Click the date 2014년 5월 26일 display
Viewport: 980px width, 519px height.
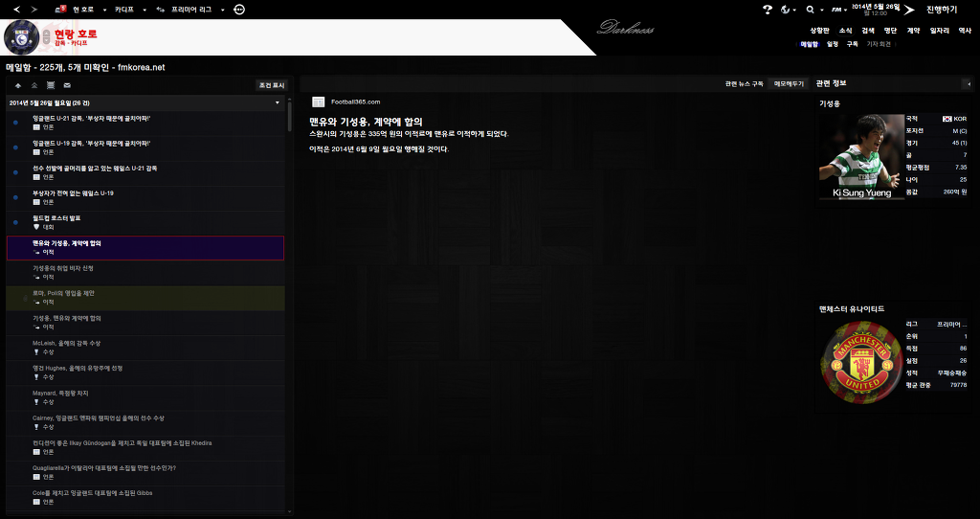[x=876, y=7]
